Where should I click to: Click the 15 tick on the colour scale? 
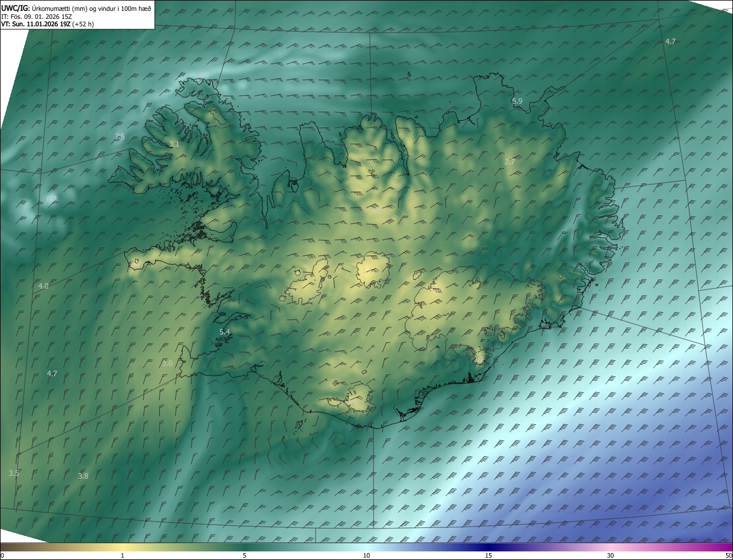click(488, 556)
